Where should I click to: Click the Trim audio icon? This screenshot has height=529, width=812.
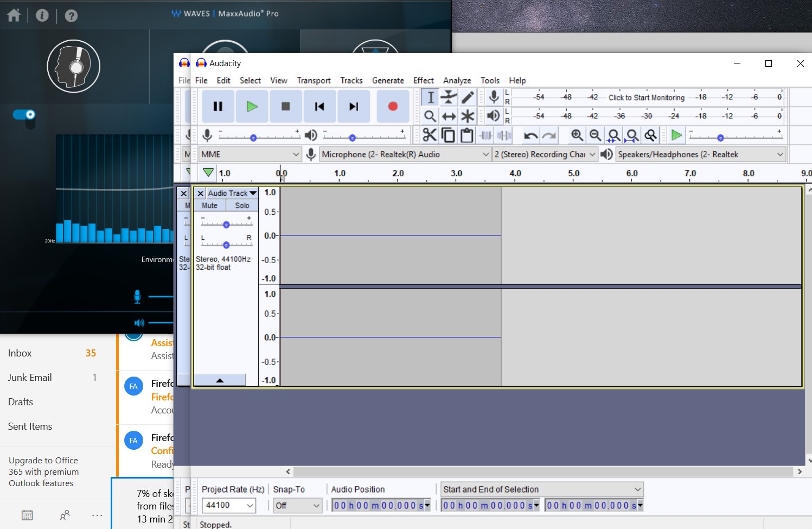coord(485,135)
